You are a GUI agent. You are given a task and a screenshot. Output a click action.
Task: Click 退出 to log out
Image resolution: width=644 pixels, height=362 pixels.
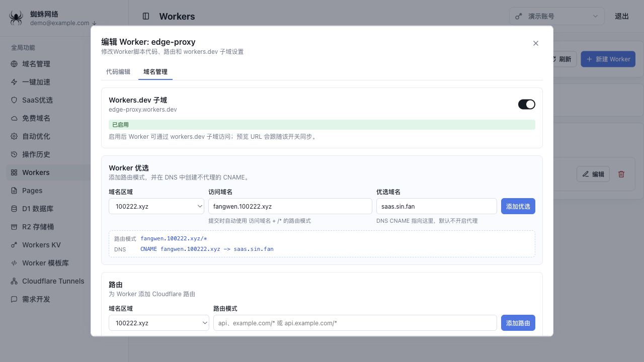pos(622,16)
